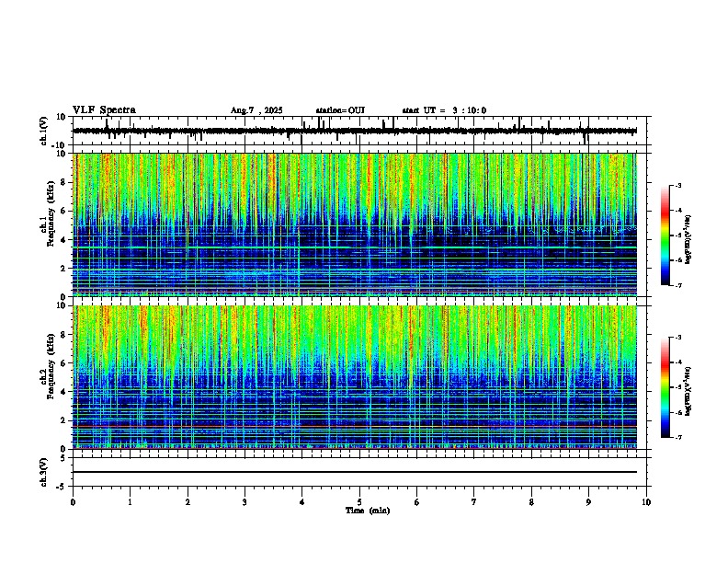Select time tick label "9" on bottom axis
728x563 pixels.
588,502
